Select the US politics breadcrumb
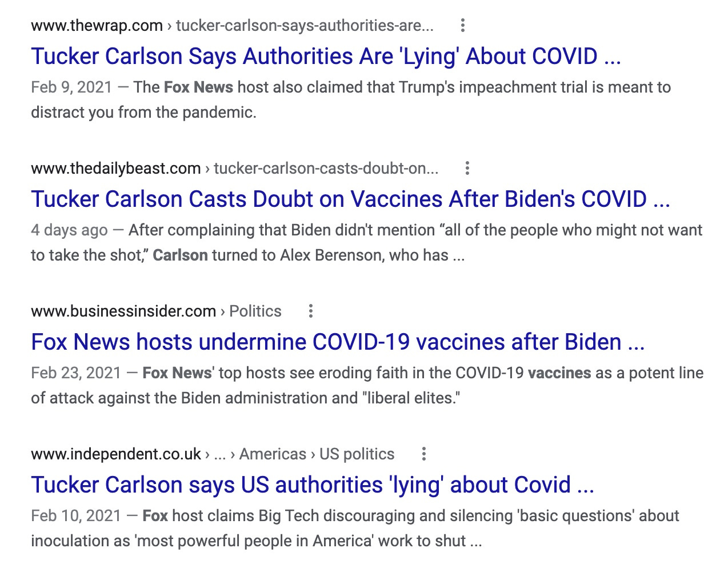Screen dimensions: 728x576 click(x=357, y=454)
